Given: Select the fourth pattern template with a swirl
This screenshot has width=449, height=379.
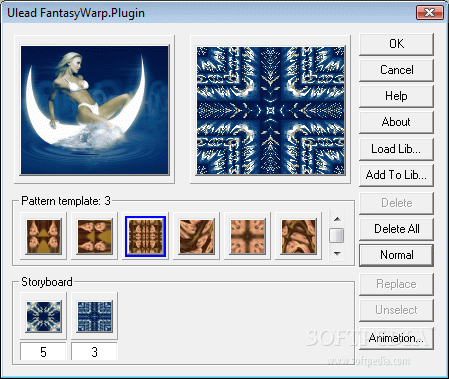Looking at the screenshot, I should [x=196, y=236].
